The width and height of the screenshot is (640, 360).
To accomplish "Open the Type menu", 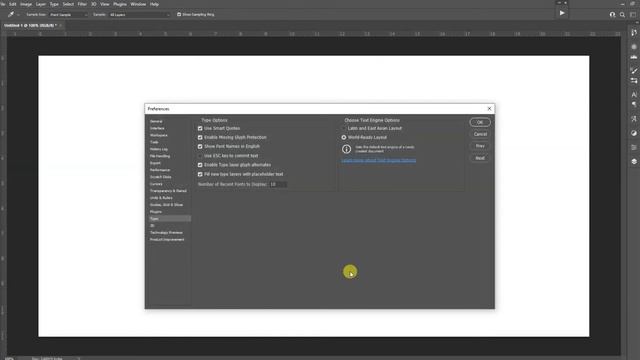I will (x=54, y=4).
